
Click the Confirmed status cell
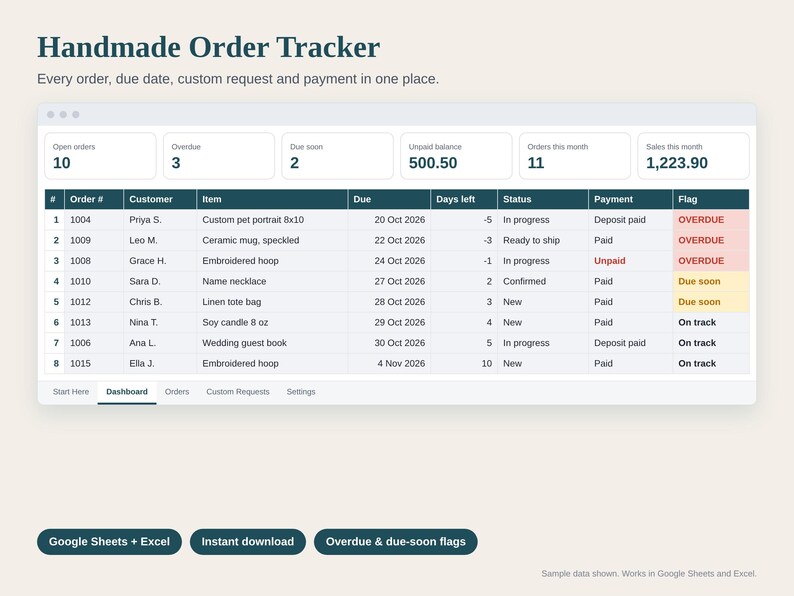[543, 282]
